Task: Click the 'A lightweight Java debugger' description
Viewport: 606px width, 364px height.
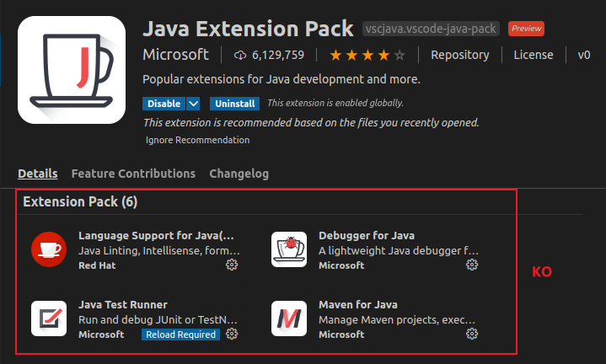Action: 399,251
